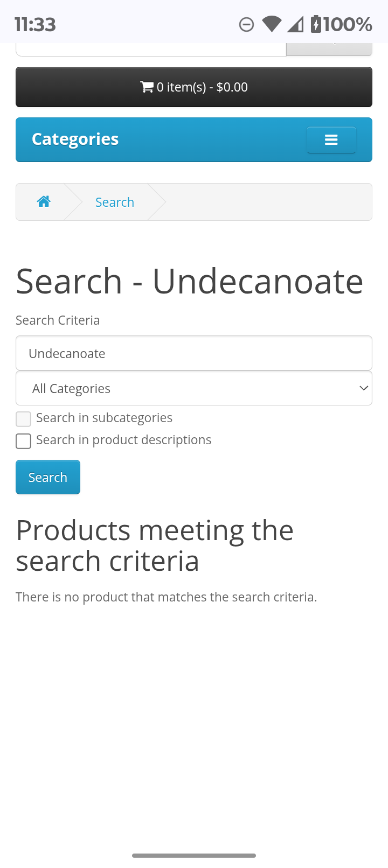
Task: Open the Categories hamburger menu
Action: [331, 140]
